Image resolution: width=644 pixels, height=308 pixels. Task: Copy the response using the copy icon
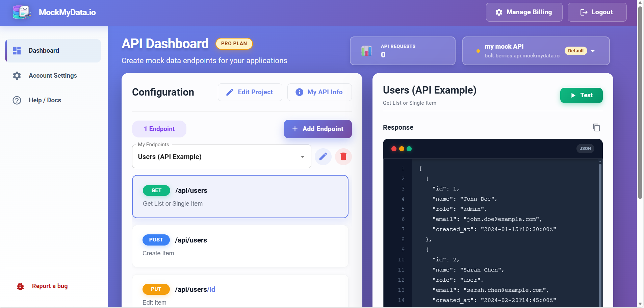click(x=596, y=127)
